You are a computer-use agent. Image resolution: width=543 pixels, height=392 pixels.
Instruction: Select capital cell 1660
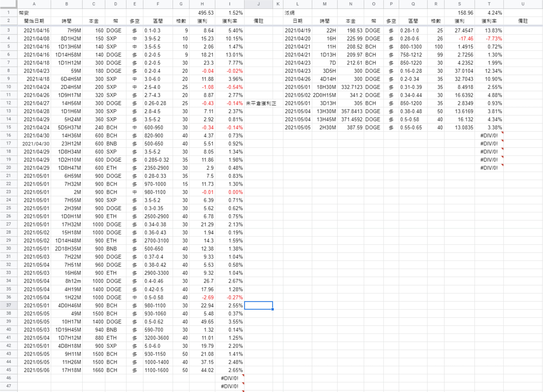coord(94,370)
